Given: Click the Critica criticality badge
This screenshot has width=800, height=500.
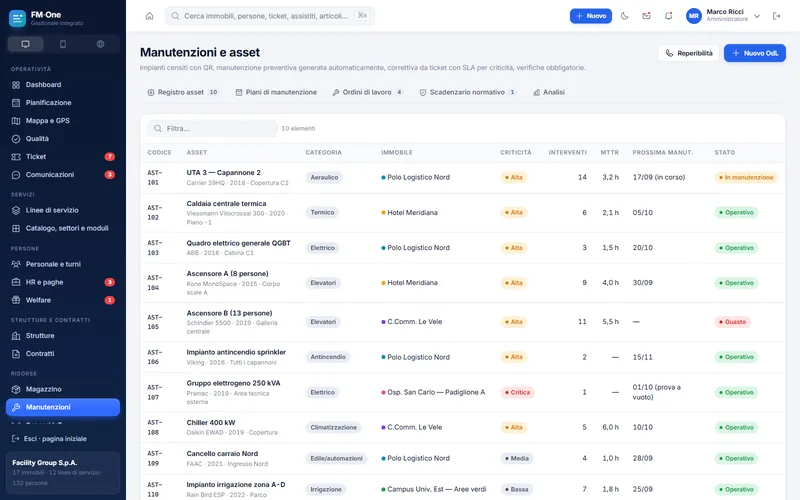Looking at the screenshot, I should pyautogui.click(x=517, y=392).
